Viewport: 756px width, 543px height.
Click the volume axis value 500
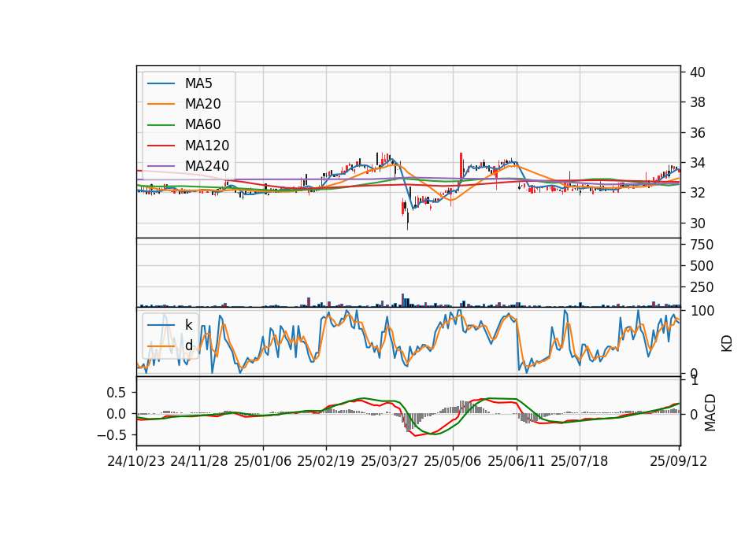click(702, 266)
